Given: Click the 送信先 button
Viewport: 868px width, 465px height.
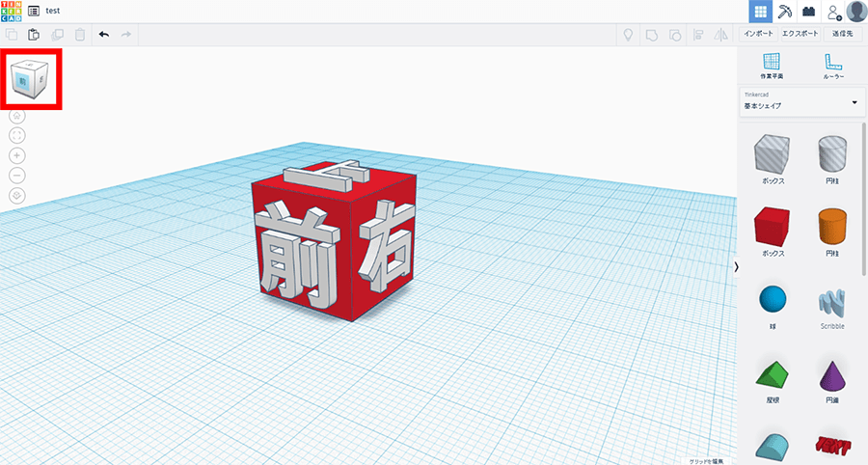Looking at the screenshot, I should click(x=843, y=34).
